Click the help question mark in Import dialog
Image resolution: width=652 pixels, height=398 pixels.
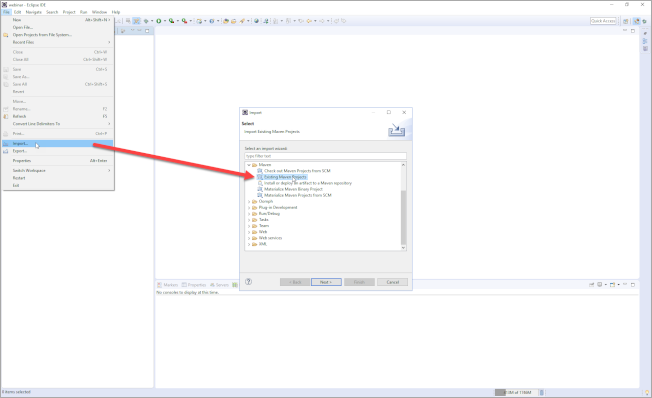(x=248, y=282)
